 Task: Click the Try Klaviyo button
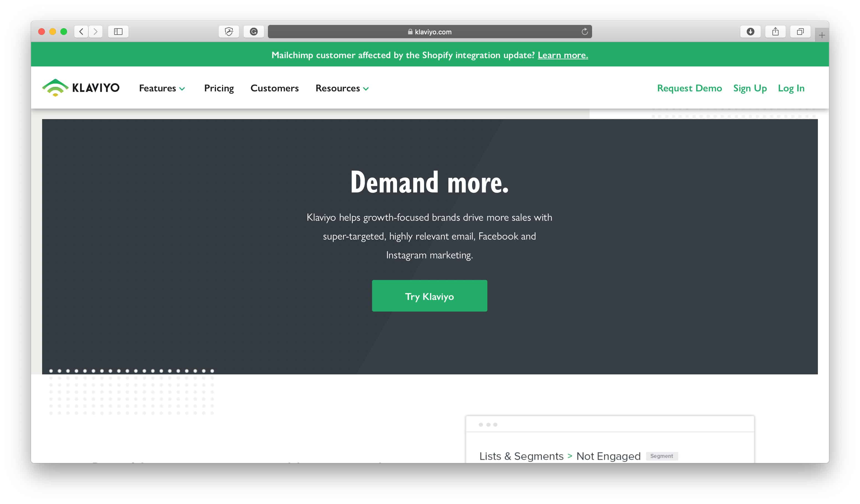tap(429, 295)
